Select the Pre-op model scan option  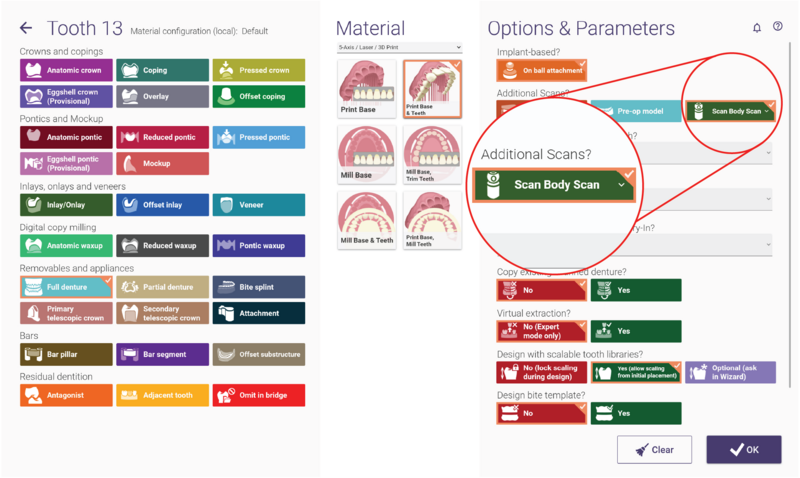[636, 111]
